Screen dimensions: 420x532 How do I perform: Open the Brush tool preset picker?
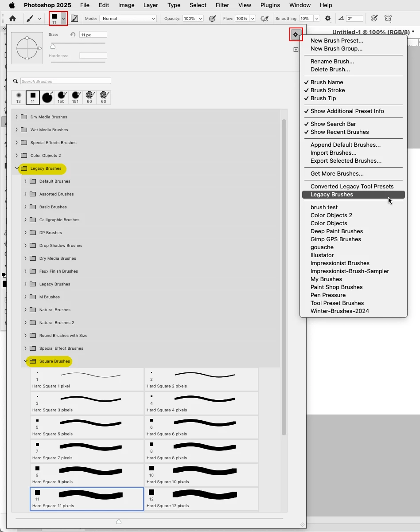tap(33, 19)
